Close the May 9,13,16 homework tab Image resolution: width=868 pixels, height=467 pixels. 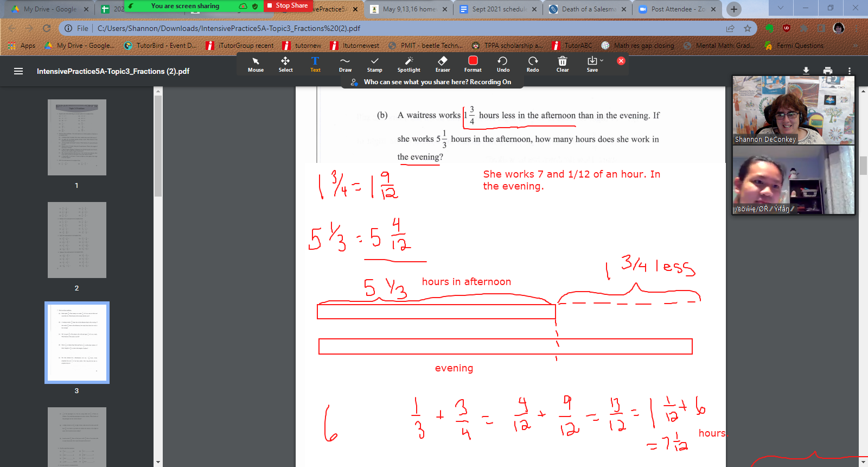coord(444,9)
